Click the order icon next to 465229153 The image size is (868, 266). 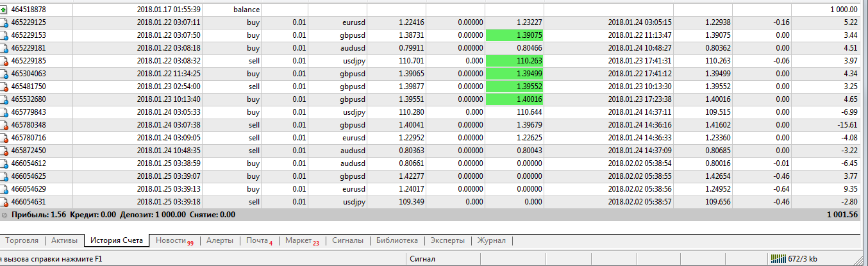(4, 35)
